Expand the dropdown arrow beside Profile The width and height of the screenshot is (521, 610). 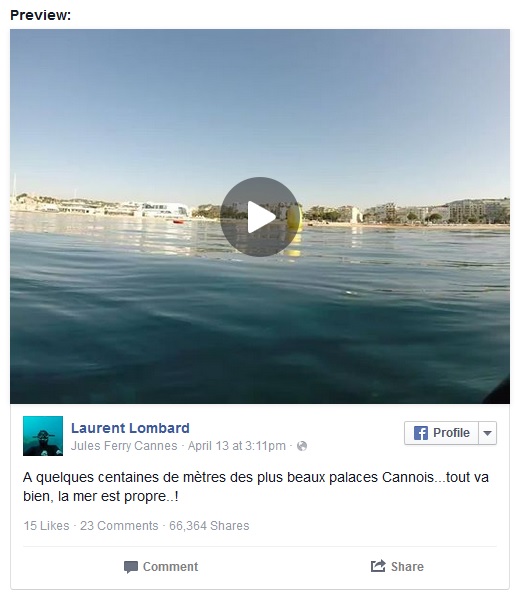pyautogui.click(x=488, y=433)
